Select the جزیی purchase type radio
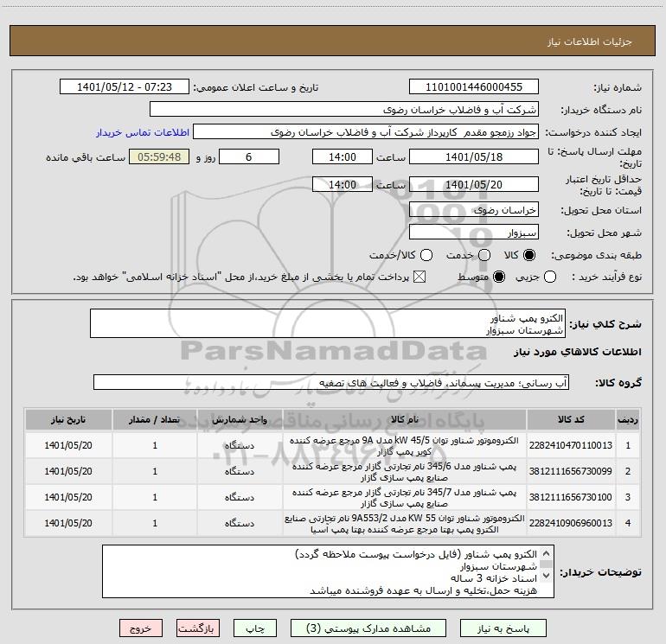Screen dimensions: 666x644 (x=549, y=277)
